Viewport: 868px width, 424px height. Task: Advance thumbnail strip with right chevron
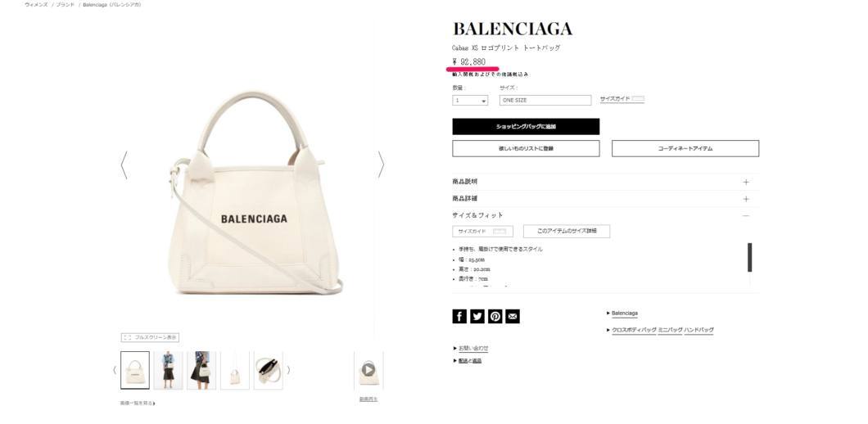click(288, 370)
